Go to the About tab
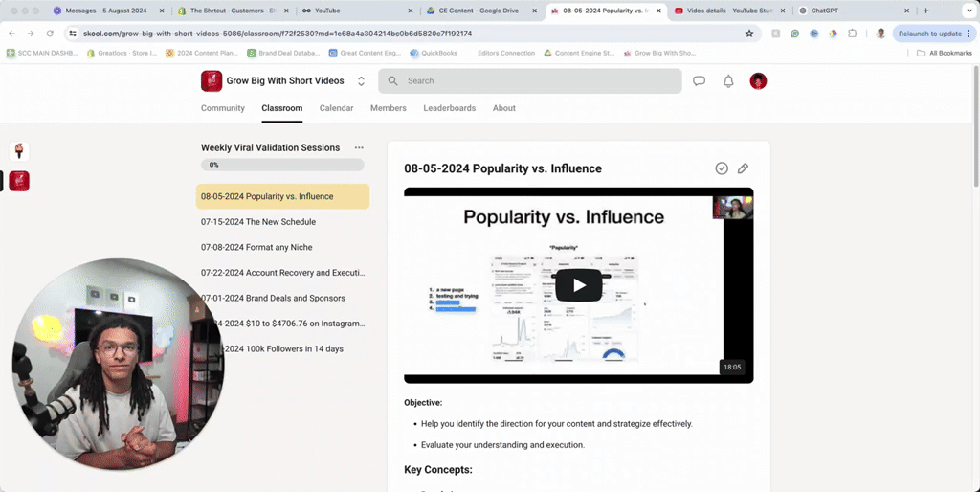The height and width of the screenshot is (492, 980). click(503, 108)
